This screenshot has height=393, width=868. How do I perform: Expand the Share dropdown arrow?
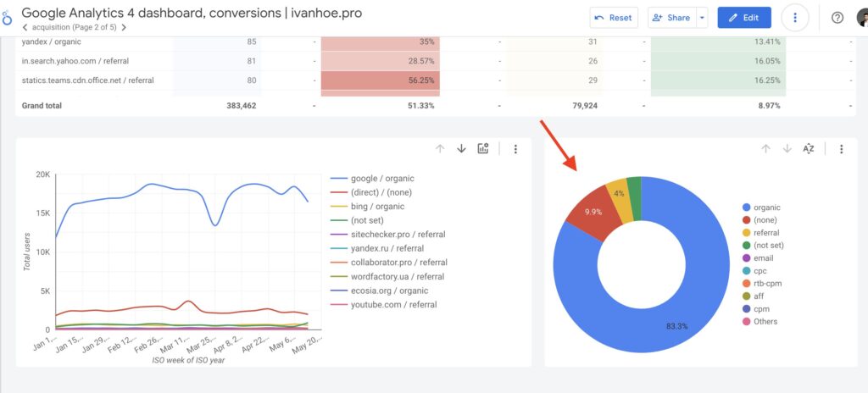click(702, 18)
